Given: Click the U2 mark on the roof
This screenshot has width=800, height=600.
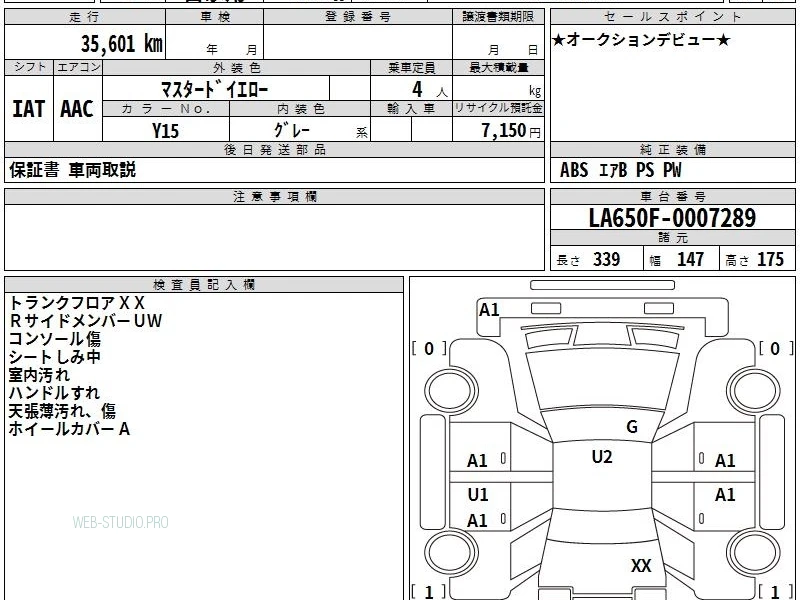Looking at the screenshot, I should pyautogui.click(x=602, y=457).
